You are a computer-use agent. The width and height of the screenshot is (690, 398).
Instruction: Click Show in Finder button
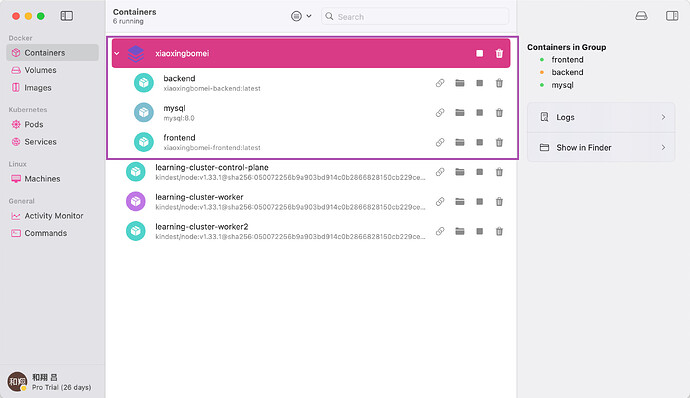[x=601, y=147]
